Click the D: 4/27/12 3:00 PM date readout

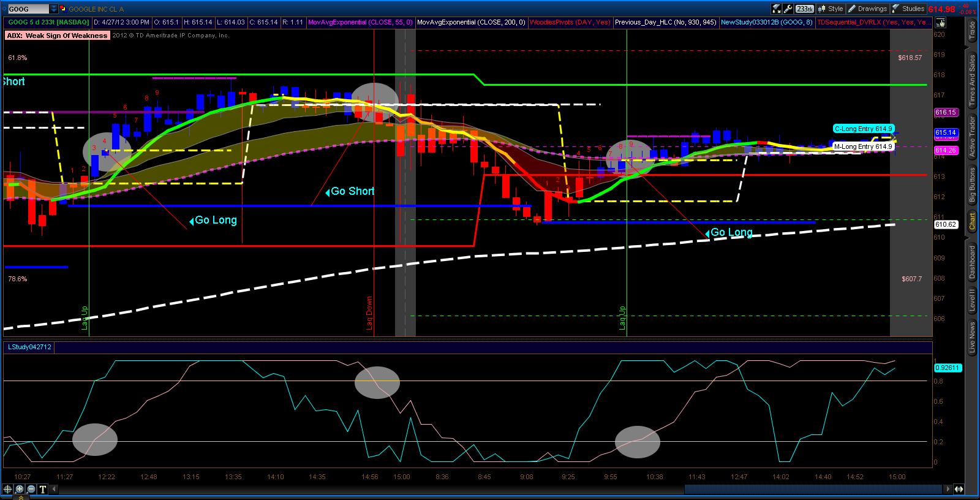121,22
